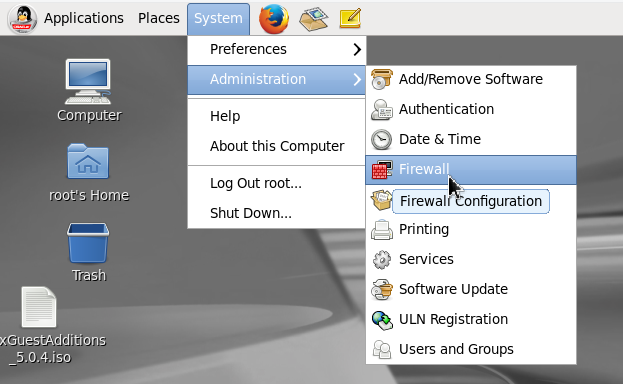Launch Firefox from the top panel
This screenshot has height=384, width=623.
274,19
